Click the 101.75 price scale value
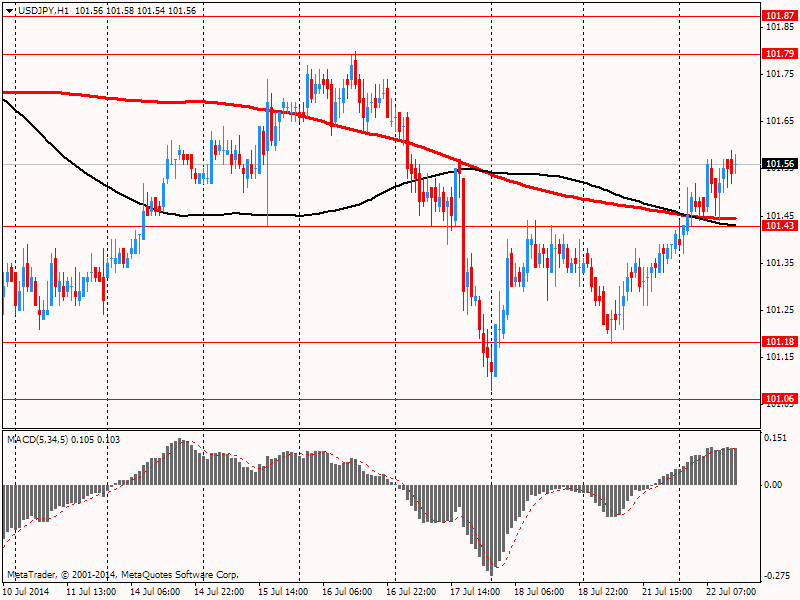Screen dimensions: 800x600 click(x=780, y=74)
